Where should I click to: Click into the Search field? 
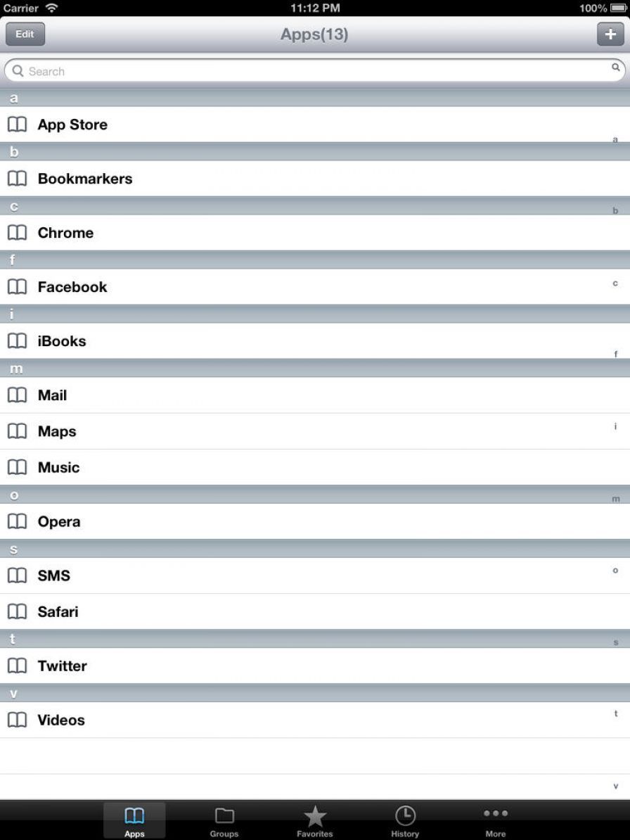[309, 71]
